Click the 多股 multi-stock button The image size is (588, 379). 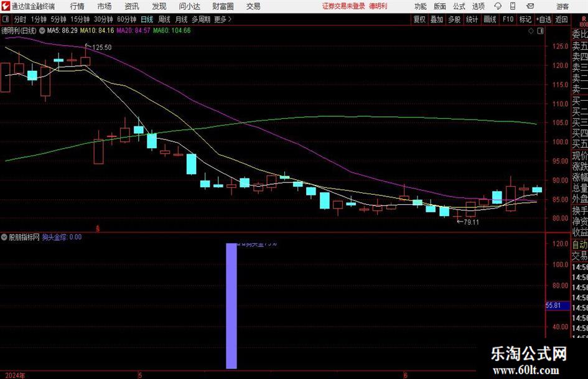(454, 19)
